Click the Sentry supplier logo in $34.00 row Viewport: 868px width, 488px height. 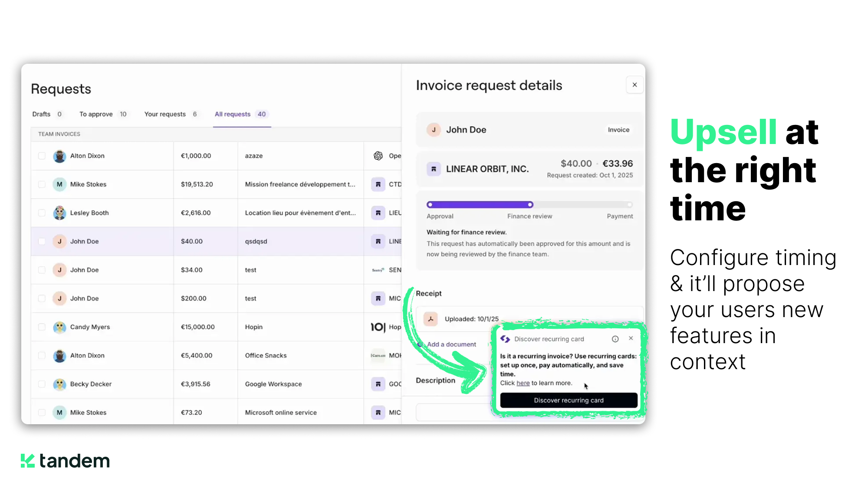(x=378, y=270)
